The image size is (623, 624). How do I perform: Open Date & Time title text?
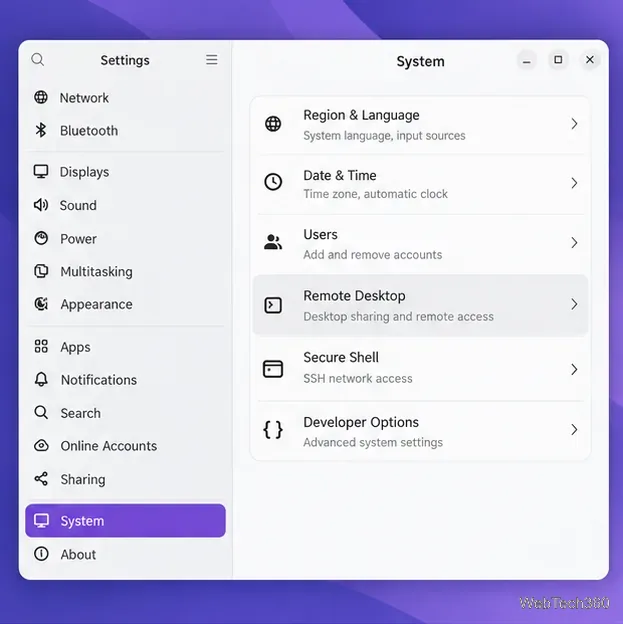[340, 176]
